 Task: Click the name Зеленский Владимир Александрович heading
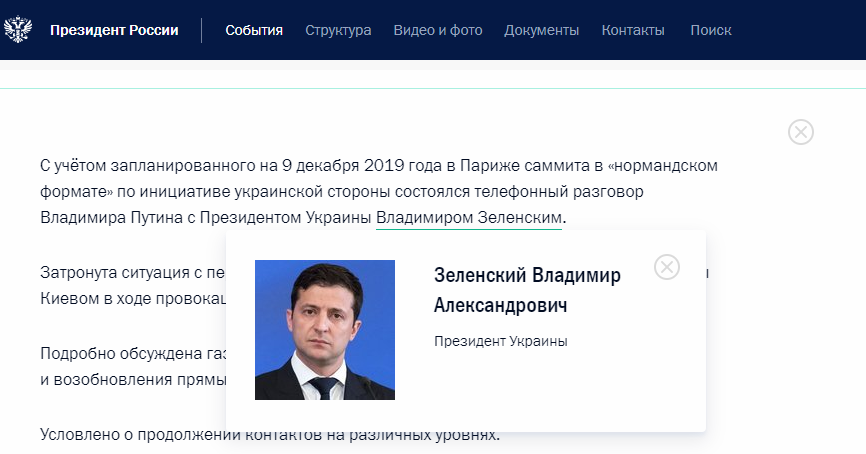[527, 290]
